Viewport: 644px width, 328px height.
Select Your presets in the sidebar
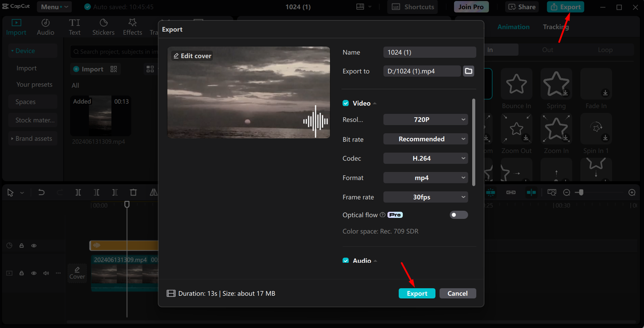pos(34,85)
